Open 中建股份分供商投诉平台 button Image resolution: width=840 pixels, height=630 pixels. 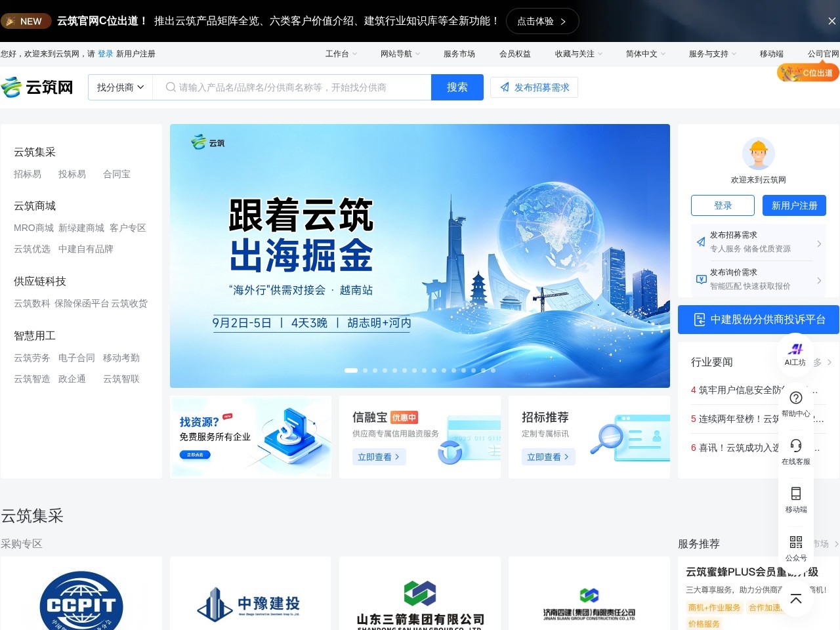759,320
